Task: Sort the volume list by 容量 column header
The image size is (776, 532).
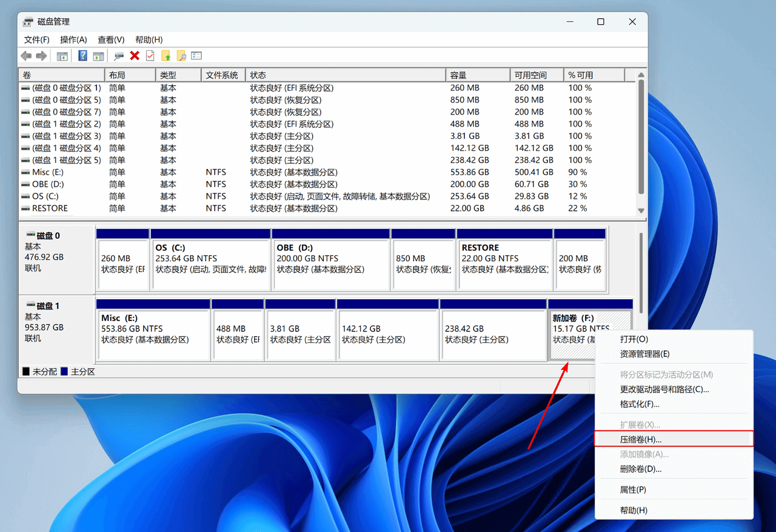Action: tap(478, 75)
